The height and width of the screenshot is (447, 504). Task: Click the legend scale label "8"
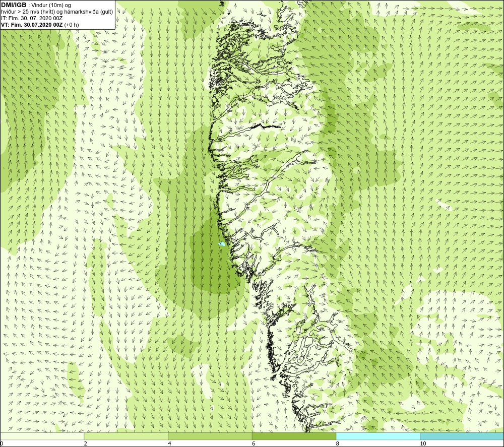(x=338, y=443)
